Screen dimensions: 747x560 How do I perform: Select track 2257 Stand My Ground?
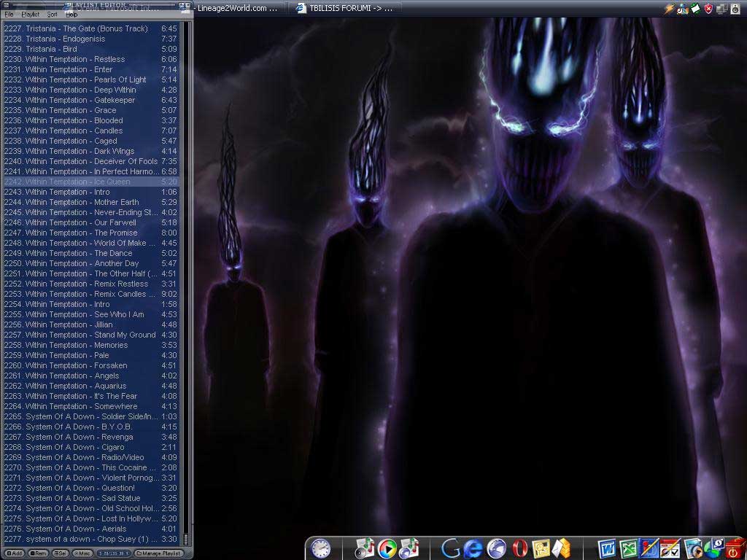click(90, 335)
